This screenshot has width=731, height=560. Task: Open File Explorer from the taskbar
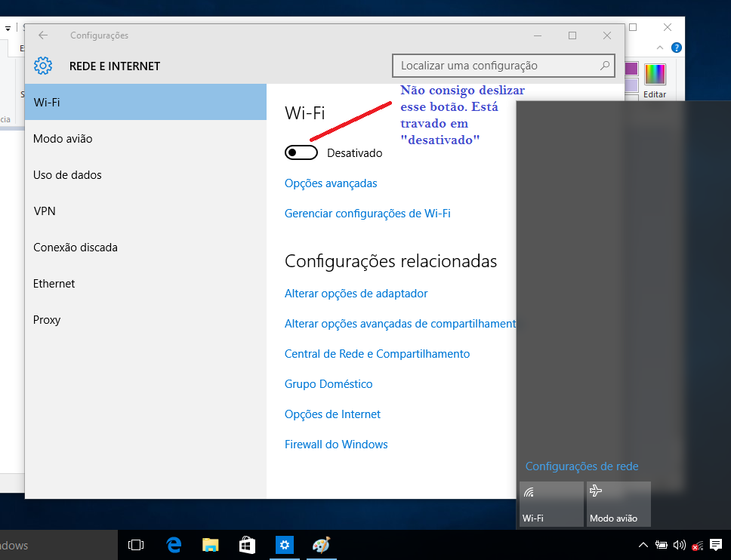[x=210, y=545]
